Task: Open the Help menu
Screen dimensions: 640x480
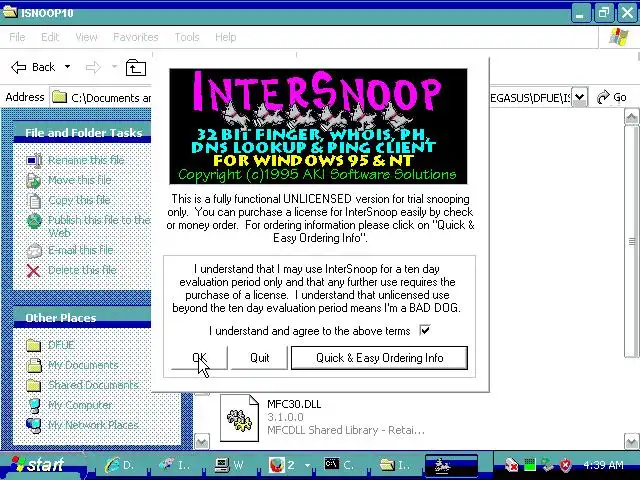Action: (x=225, y=37)
